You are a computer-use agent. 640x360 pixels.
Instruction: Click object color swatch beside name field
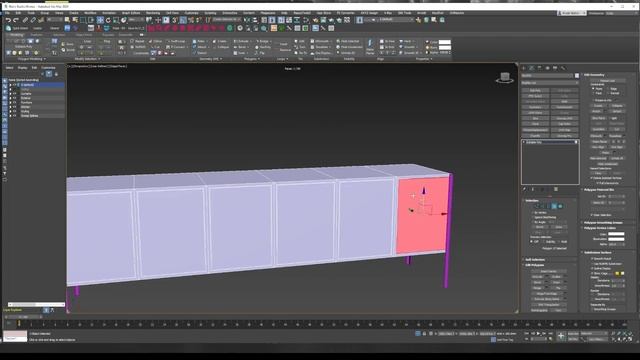point(577,76)
